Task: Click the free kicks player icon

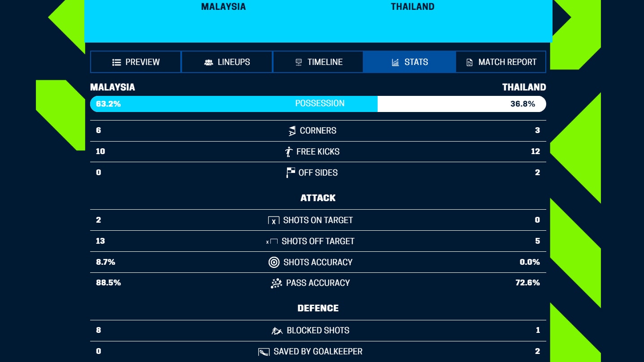Action: pyautogui.click(x=289, y=151)
